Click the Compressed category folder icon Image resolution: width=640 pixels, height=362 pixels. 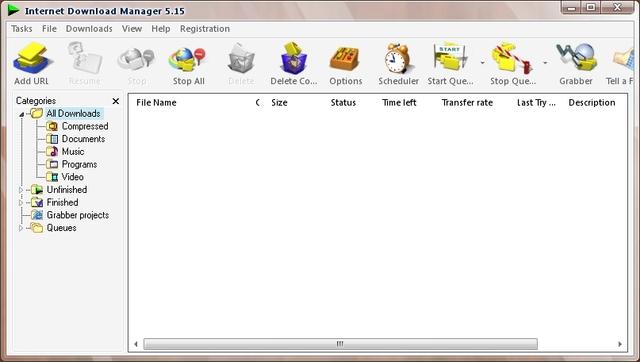pyautogui.click(x=52, y=126)
